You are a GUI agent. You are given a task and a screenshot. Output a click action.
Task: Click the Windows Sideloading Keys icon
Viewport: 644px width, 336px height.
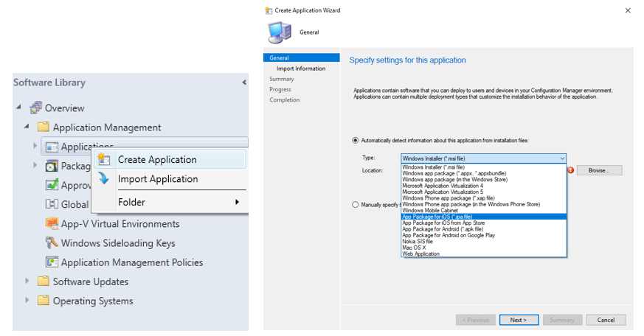click(52, 243)
